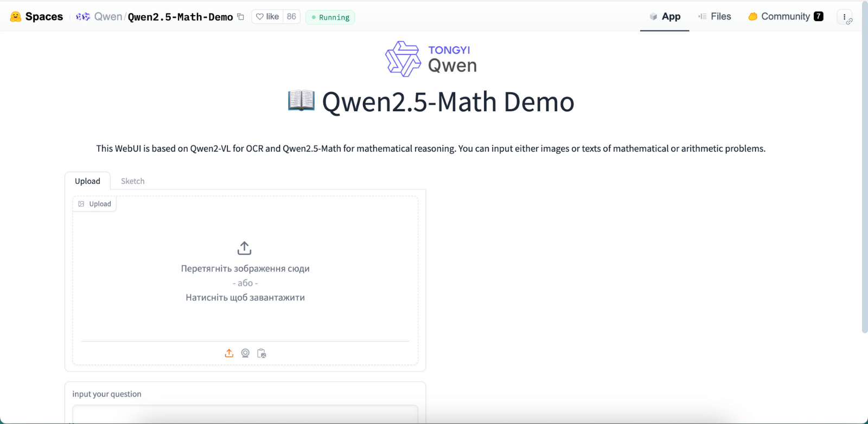Like this space with the heart button

pyautogui.click(x=267, y=17)
